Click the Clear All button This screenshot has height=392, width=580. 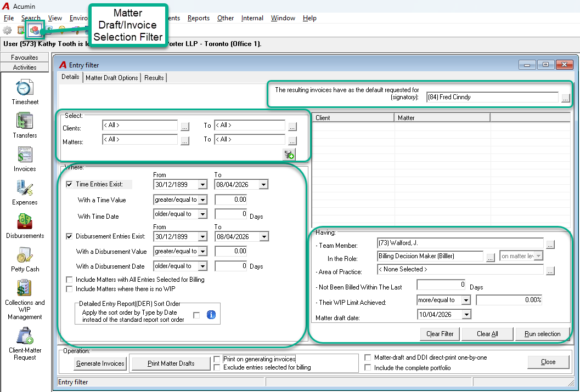tap(487, 334)
